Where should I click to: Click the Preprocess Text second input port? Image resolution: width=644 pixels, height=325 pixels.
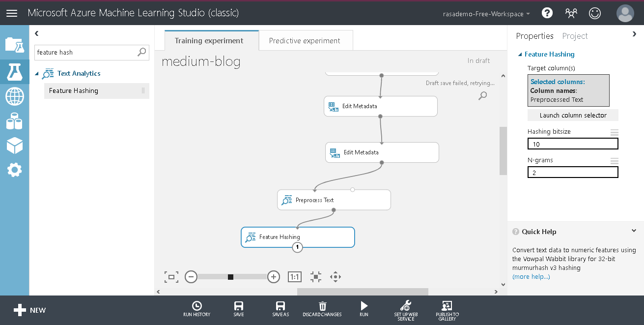click(352, 189)
